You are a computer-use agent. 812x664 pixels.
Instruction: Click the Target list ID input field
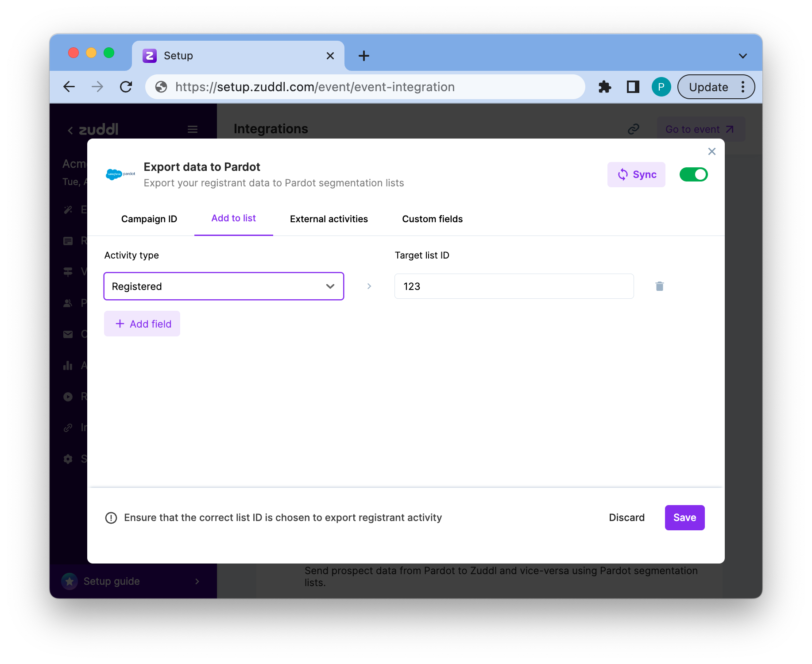[x=514, y=286]
